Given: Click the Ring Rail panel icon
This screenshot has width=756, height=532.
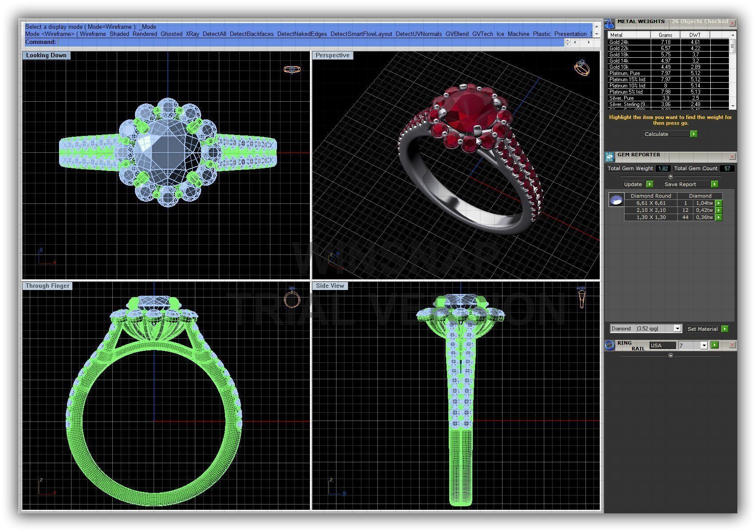Looking at the screenshot, I should pyautogui.click(x=610, y=345).
